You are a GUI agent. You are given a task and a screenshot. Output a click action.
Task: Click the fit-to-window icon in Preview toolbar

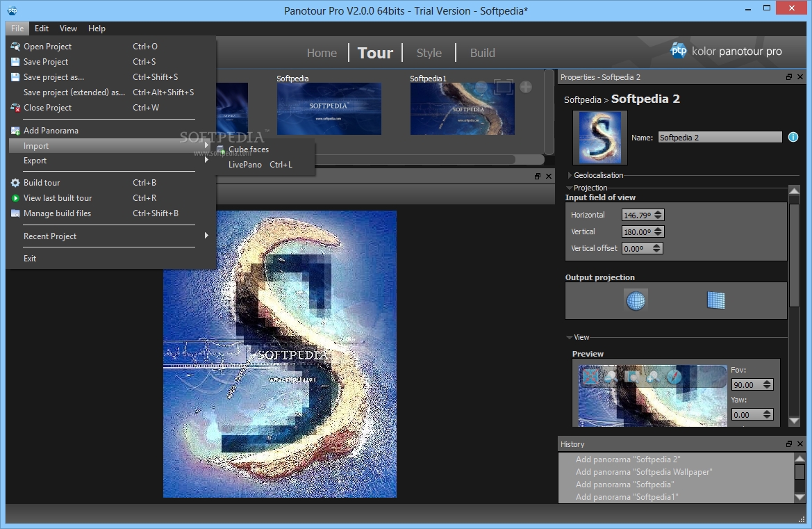tap(590, 376)
